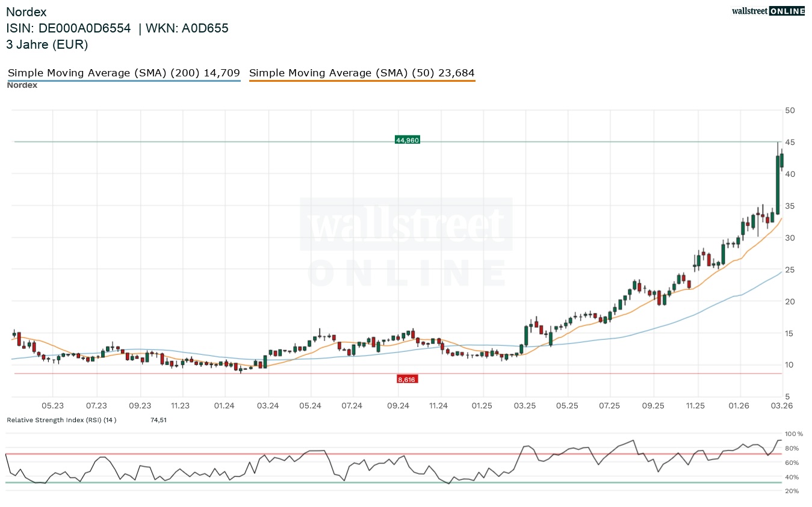Click the 50 price level on y-axis
Screen dimensions: 812x507
pos(790,111)
